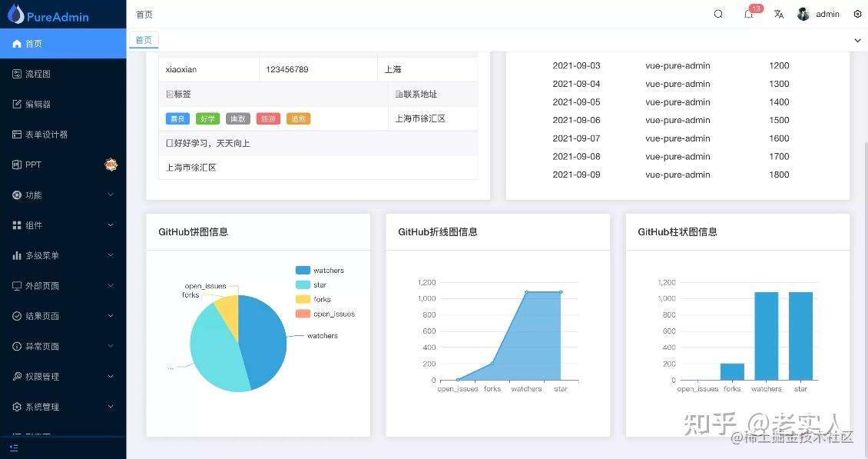Click the watchers bar in bar chart
Screen dimensions: 868x459
(767, 336)
